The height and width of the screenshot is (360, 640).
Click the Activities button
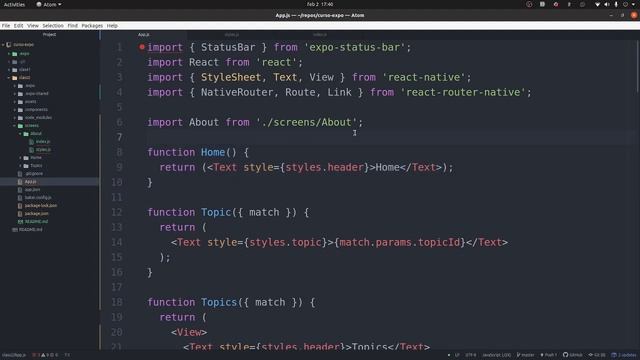pyautogui.click(x=14, y=4)
